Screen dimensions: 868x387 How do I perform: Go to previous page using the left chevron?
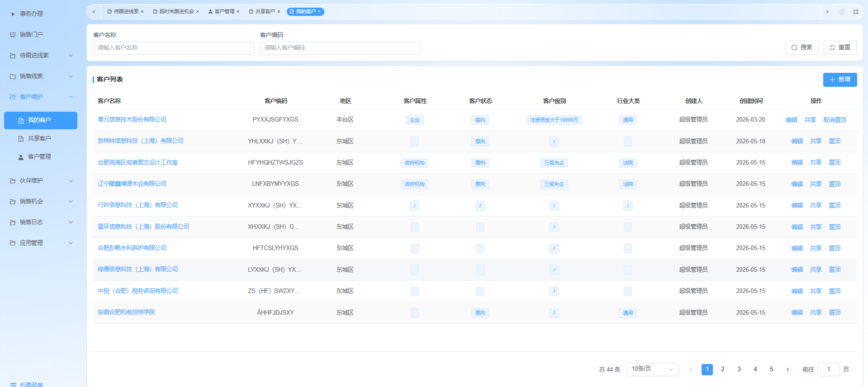point(691,369)
